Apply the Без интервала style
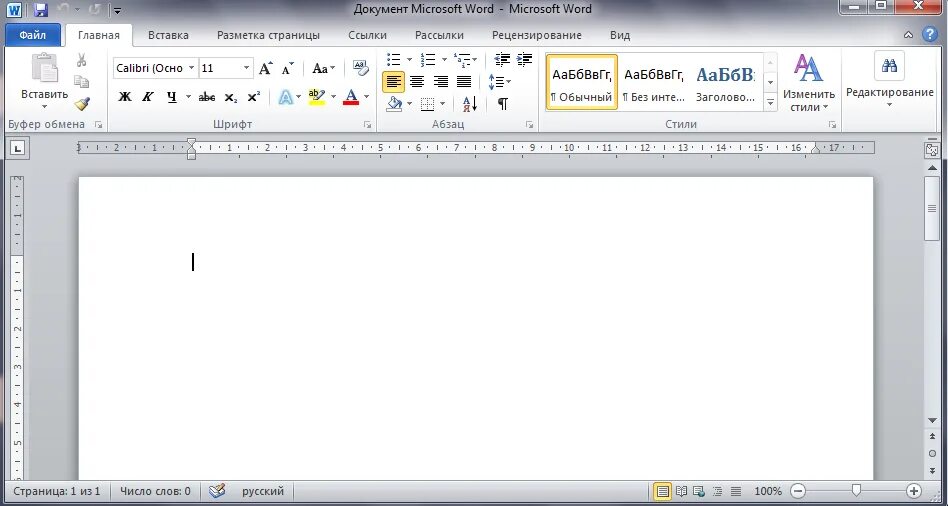 tap(654, 82)
